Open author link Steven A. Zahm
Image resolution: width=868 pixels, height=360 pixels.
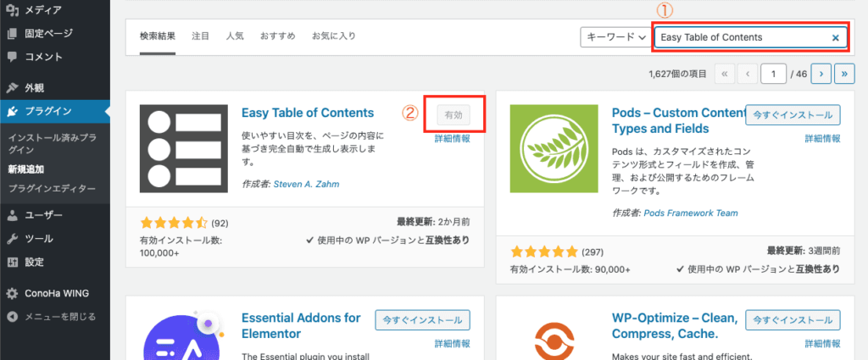(306, 184)
